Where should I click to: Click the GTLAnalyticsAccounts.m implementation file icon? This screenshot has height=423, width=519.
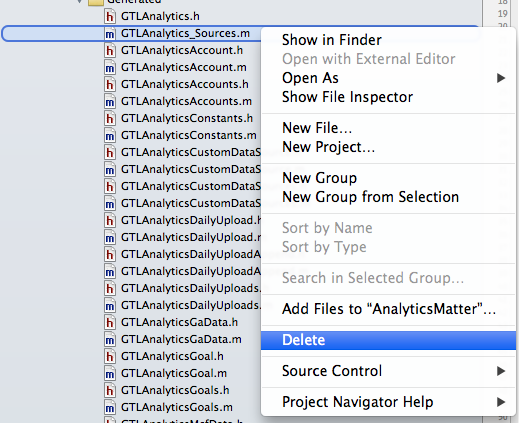tap(110, 102)
